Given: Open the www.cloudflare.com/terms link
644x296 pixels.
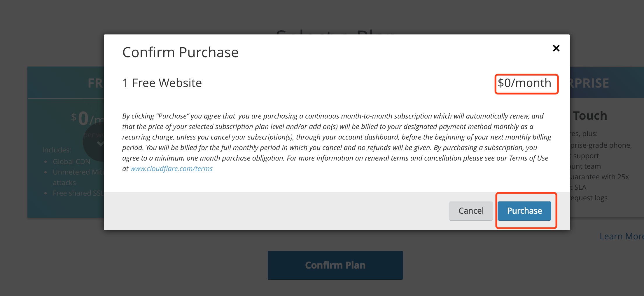Looking at the screenshot, I should click(171, 169).
